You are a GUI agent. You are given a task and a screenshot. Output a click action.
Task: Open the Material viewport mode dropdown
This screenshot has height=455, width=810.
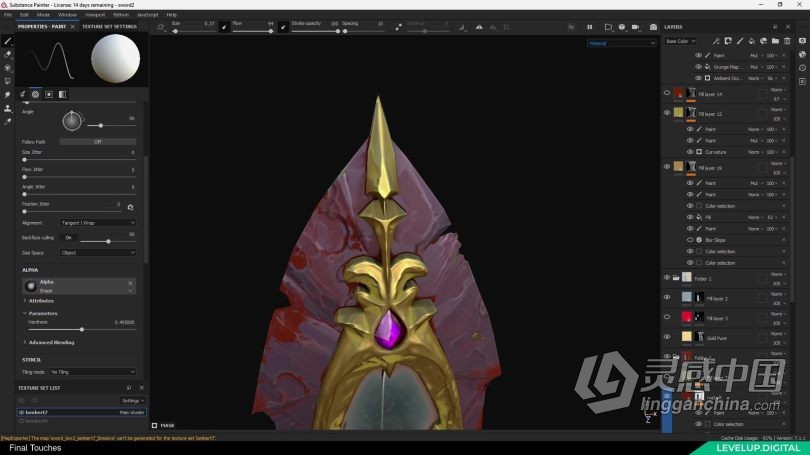click(x=621, y=43)
